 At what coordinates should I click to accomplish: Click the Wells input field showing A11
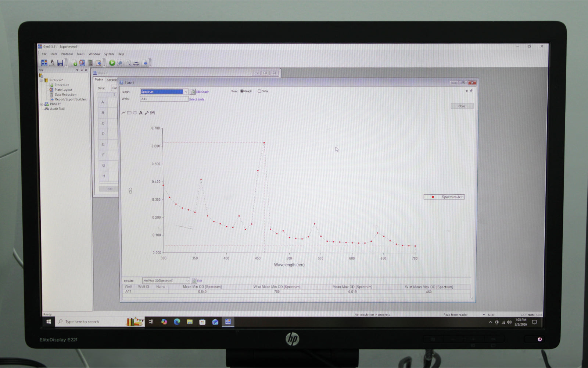point(164,99)
